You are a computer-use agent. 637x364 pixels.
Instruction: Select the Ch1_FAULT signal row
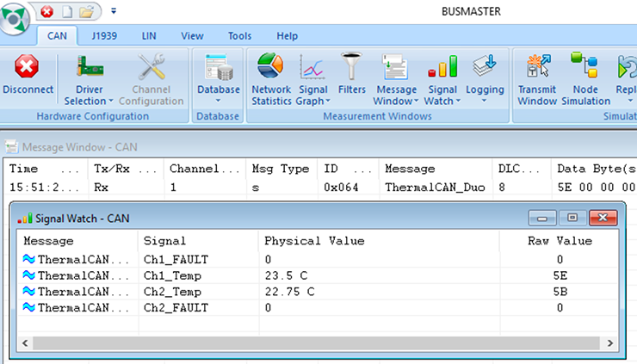click(x=318, y=259)
